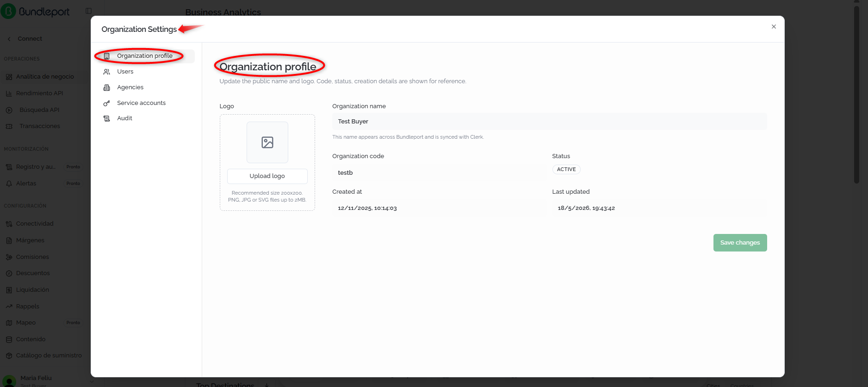Screen dimensions: 868x387
Task: Focus the Organization name field
Action: [x=550, y=122]
